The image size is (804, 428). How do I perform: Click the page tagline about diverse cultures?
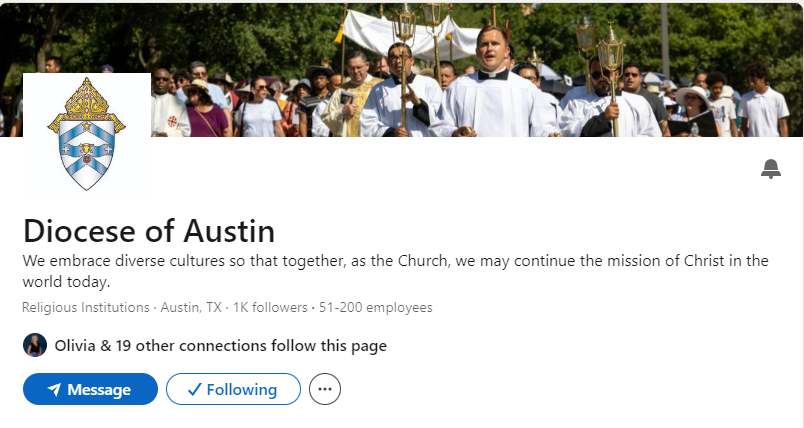pyautogui.click(x=395, y=271)
